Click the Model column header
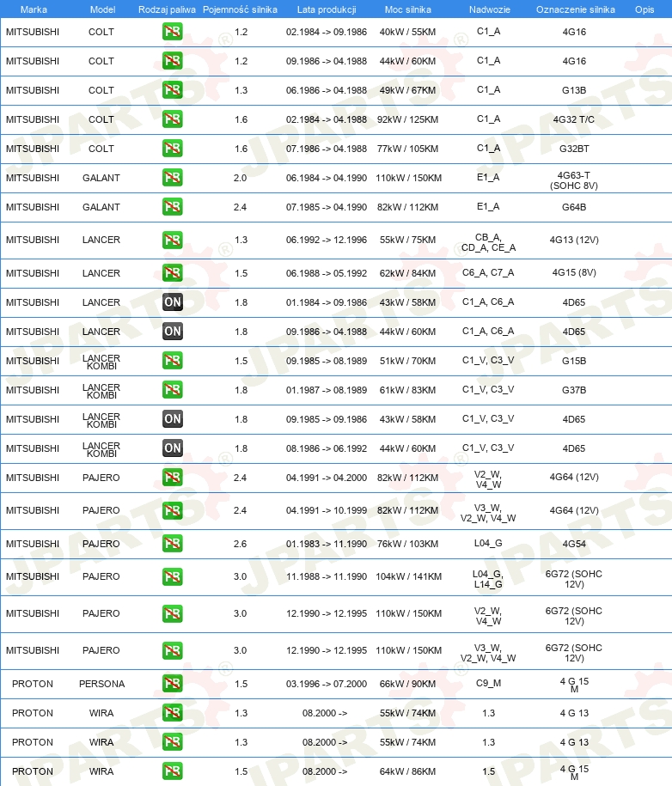Viewport: 672px width, 786px height. tap(102, 9)
